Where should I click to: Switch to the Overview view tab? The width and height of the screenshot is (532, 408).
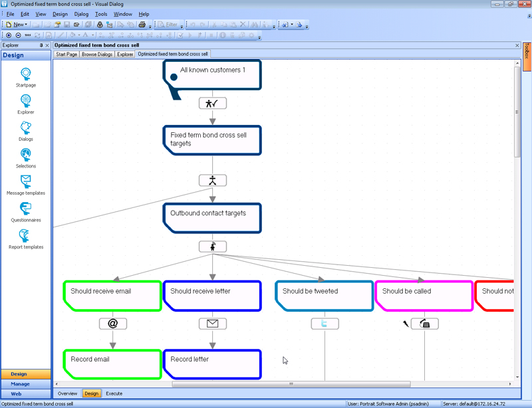click(68, 393)
